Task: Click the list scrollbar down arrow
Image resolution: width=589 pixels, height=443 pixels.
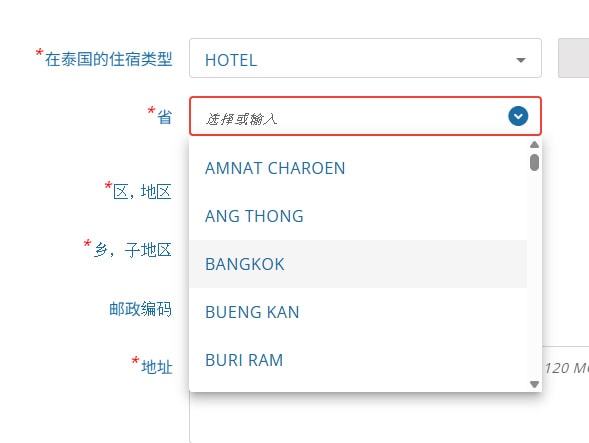Action: click(534, 384)
